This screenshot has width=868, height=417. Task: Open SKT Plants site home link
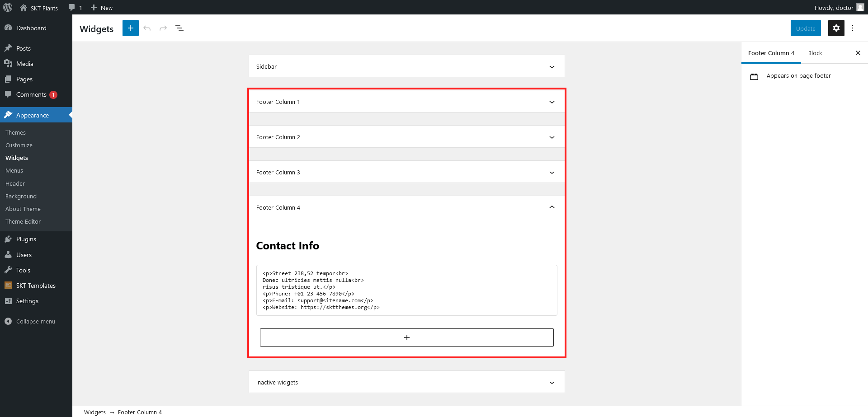(x=39, y=8)
